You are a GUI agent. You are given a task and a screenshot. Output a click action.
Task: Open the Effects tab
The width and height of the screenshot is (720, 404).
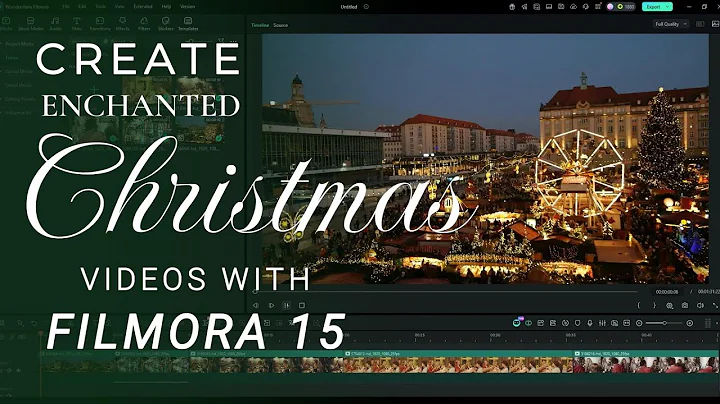point(123,24)
